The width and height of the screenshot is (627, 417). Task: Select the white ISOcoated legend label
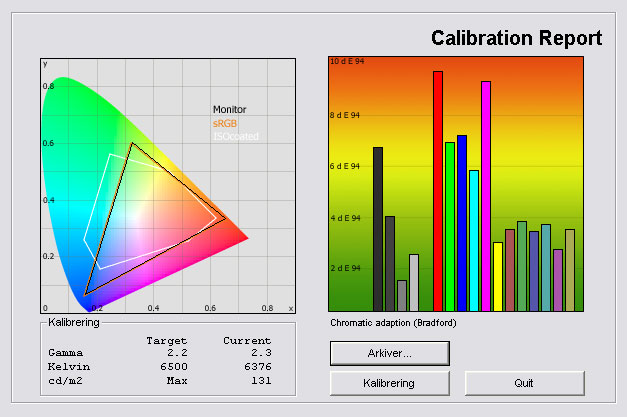coord(233,136)
